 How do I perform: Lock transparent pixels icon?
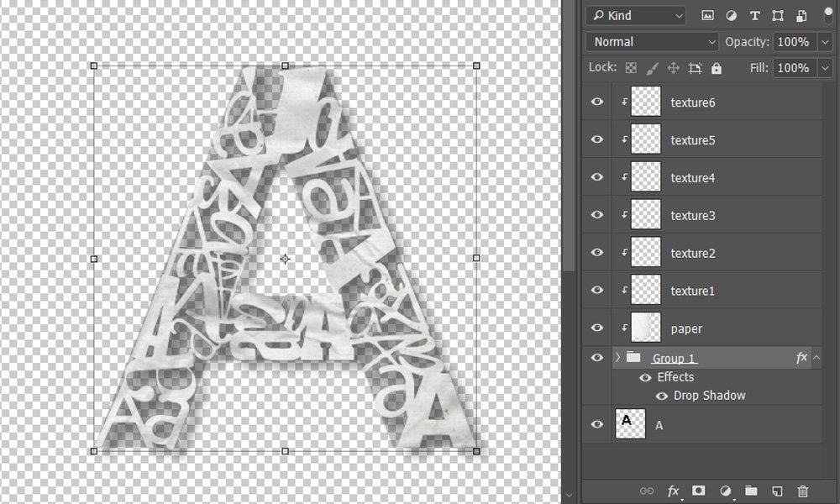coord(631,68)
